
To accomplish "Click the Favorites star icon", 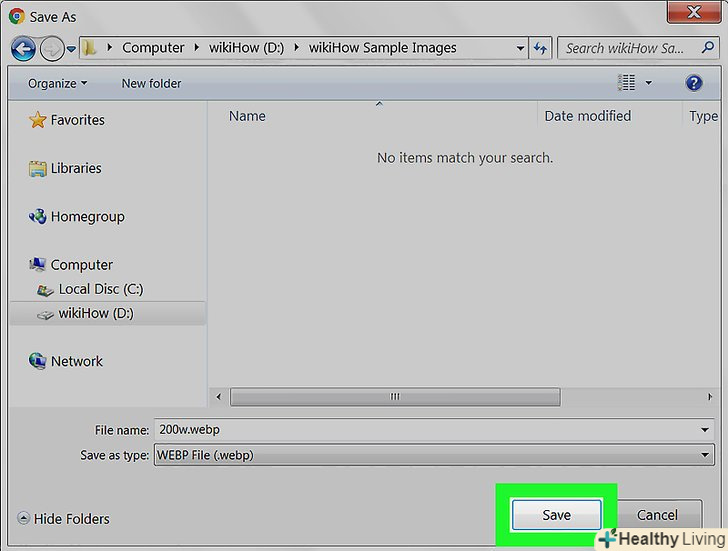I will [x=38, y=120].
